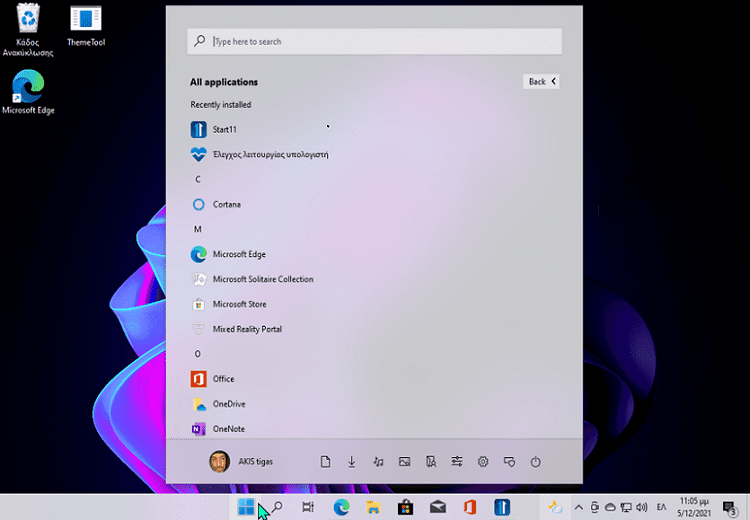Jump to letter C section header
The height and width of the screenshot is (520, 750).
(198, 179)
